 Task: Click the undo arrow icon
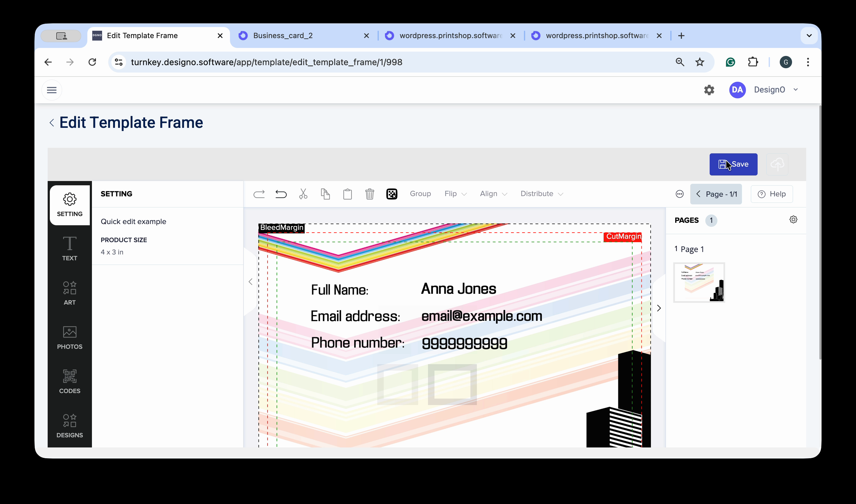[x=281, y=194]
